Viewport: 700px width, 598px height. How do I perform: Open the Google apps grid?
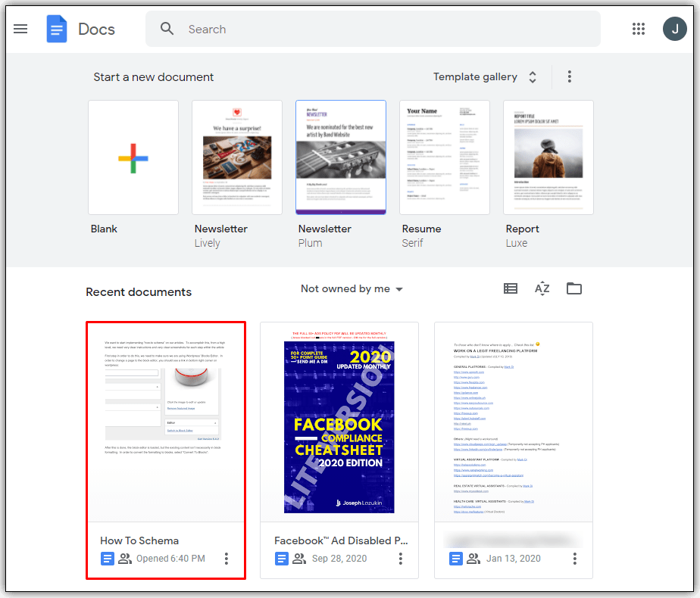[639, 30]
